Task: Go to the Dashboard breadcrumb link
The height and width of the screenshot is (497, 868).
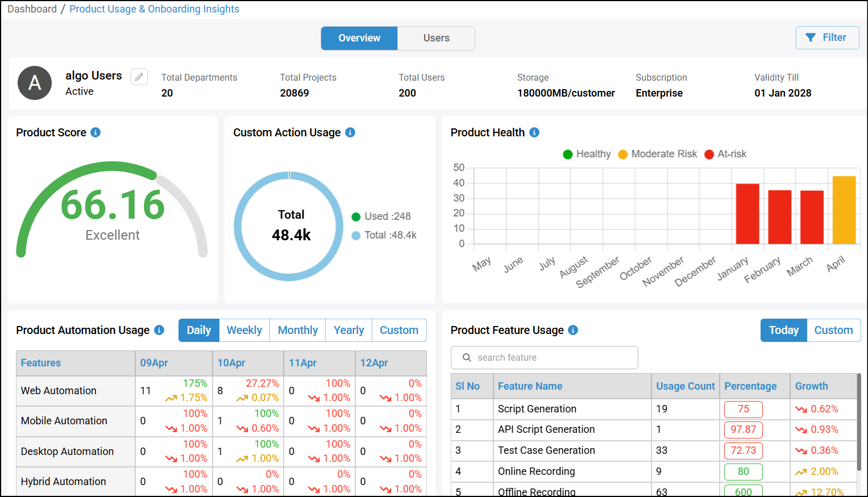Action: click(32, 9)
